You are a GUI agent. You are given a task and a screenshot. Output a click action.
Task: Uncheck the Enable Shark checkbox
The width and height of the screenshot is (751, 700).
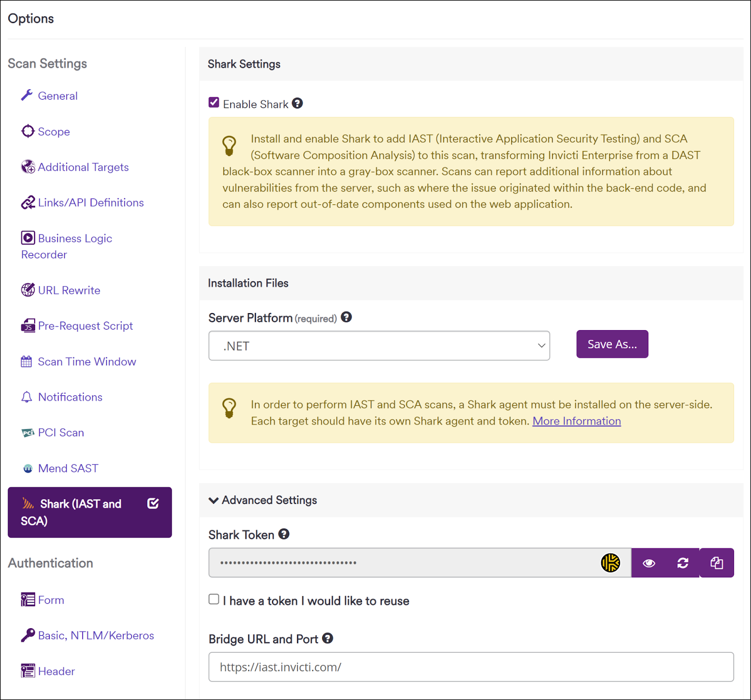pyautogui.click(x=214, y=103)
